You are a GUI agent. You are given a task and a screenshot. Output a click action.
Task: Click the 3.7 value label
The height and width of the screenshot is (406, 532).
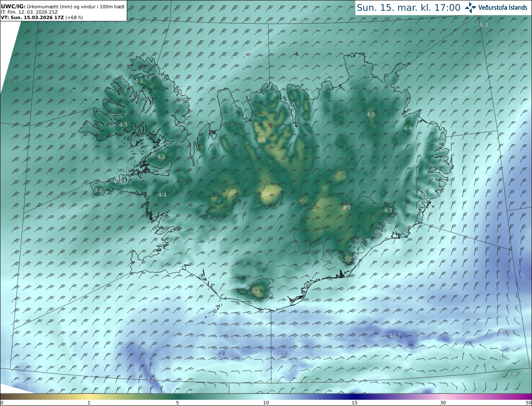coord(348,259)
